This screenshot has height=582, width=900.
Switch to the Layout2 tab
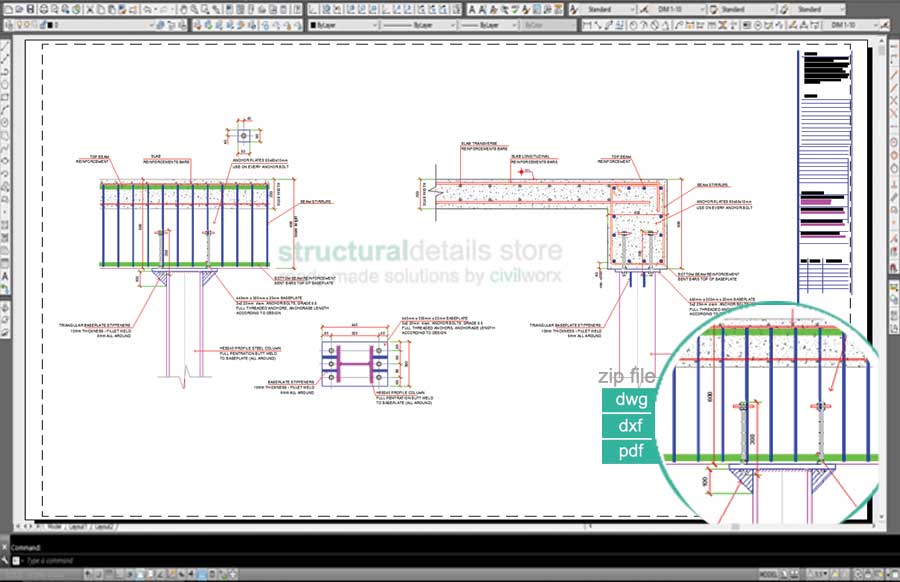103,525
